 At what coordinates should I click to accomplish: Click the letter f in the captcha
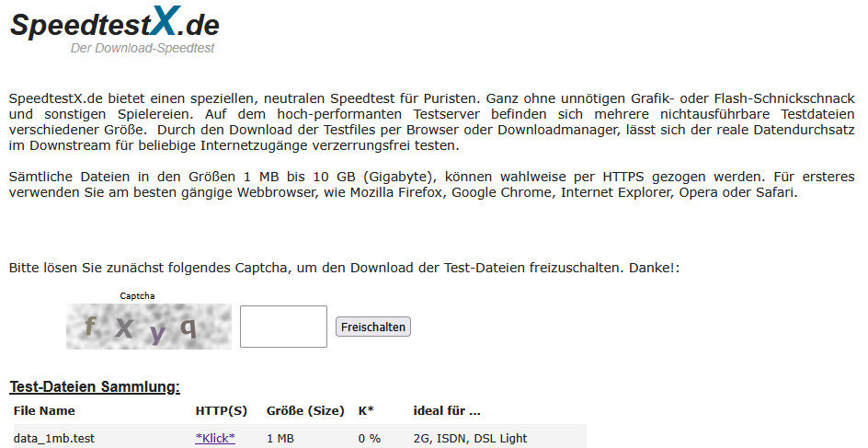[89, 327]
